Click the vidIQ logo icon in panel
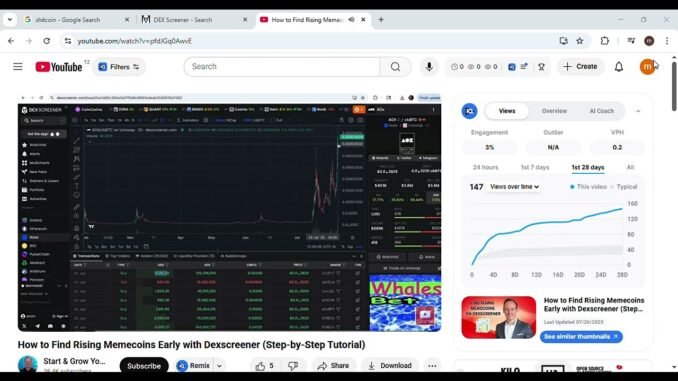The width and height of the screenshot is (678, 381). 470,111
